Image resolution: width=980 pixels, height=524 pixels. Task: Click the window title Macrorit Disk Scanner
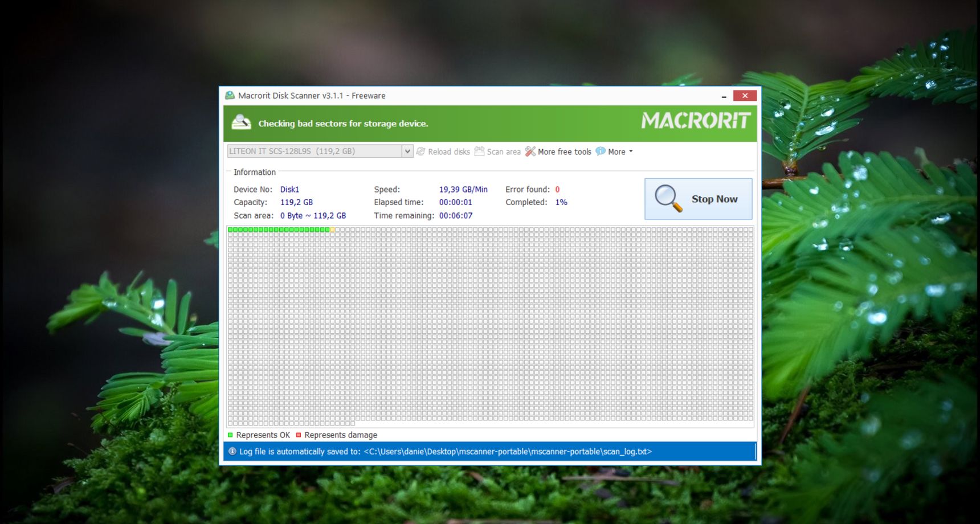pos(312,96)
